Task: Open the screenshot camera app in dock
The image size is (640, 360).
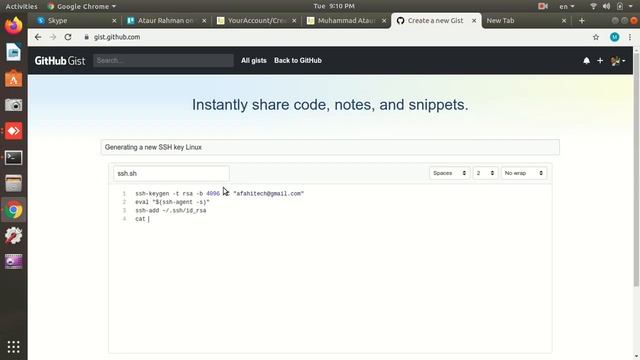Action: click(13, 105)
